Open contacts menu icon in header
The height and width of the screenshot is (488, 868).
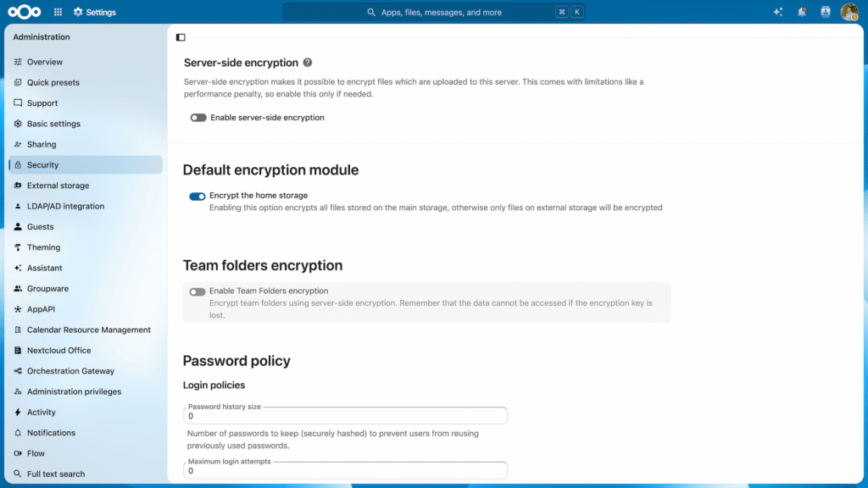click(x=826, y=12)
